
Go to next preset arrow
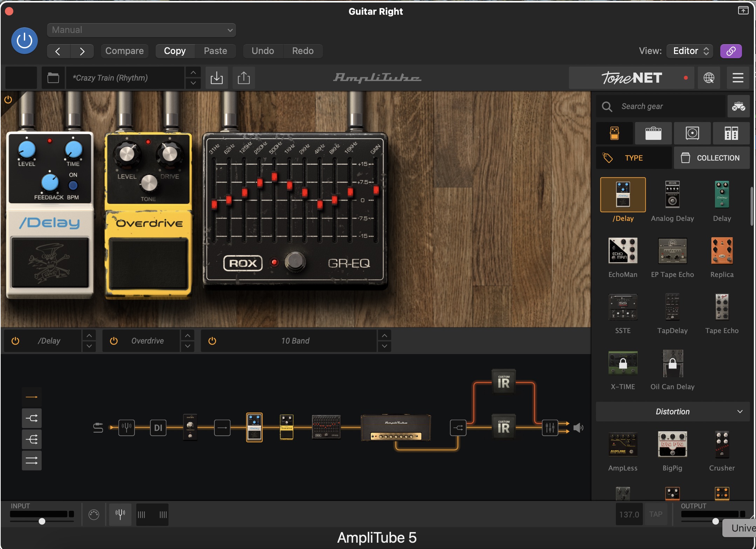click(82, 51)
